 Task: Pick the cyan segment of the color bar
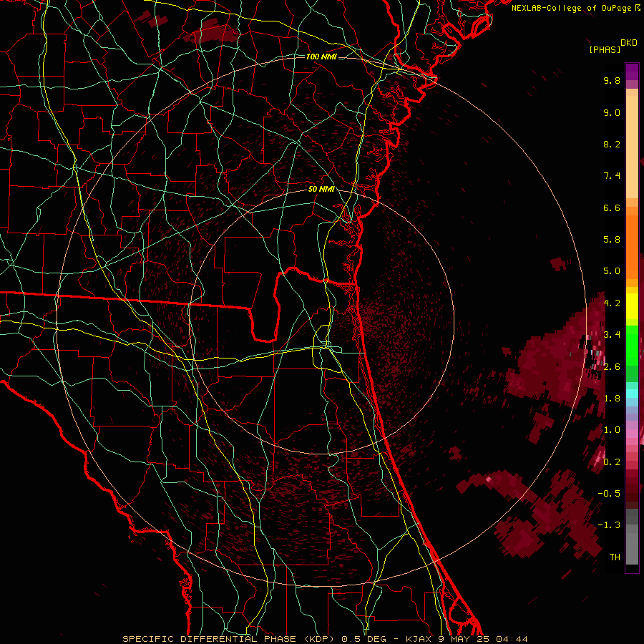coord(632,394)
